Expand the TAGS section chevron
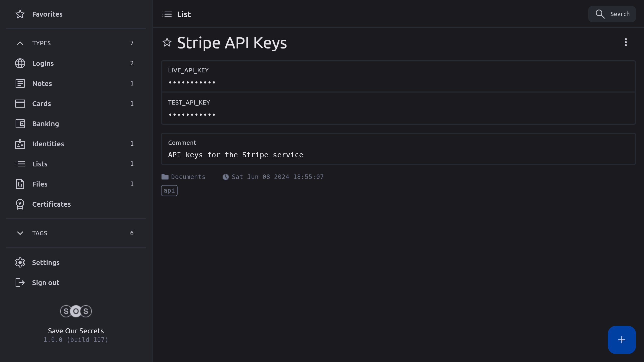 [20, 233]
